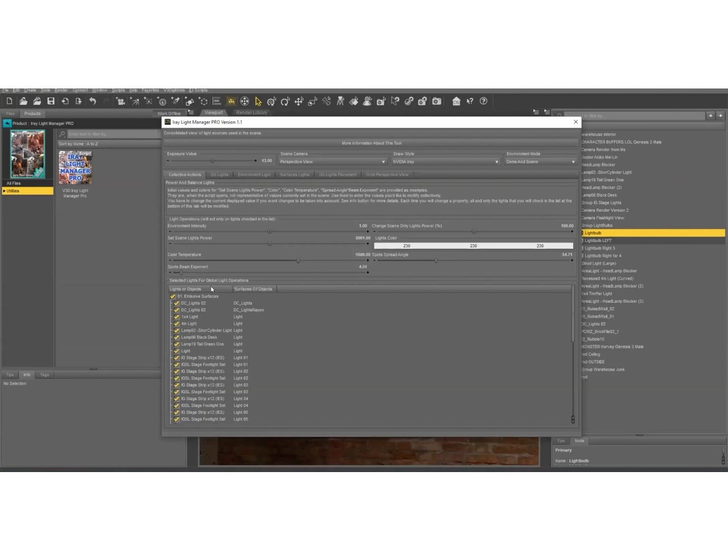Click the New file icon in toolbar
Image resolution: width=728 pixels, height=560 pixels.
[10, 101]
